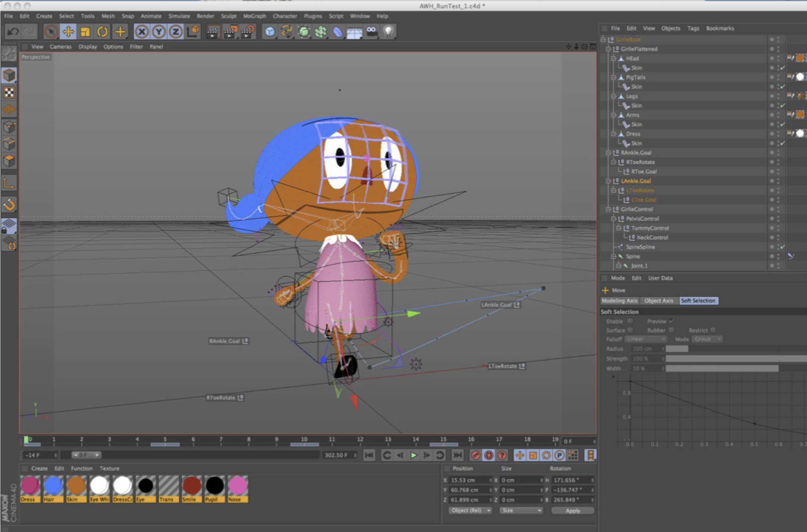Add a floor environment object
Viewport: 807px width, 532px height.
point(354,33)
